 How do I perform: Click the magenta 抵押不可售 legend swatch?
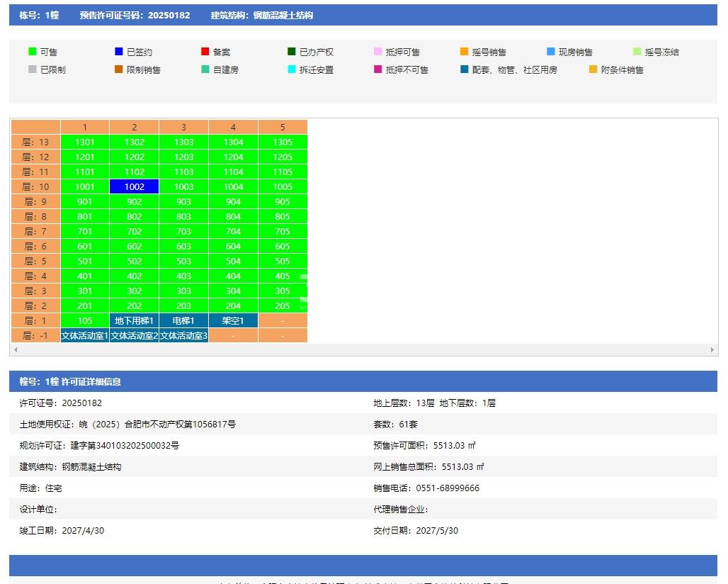pyautogui.click(x=378, y=69)
